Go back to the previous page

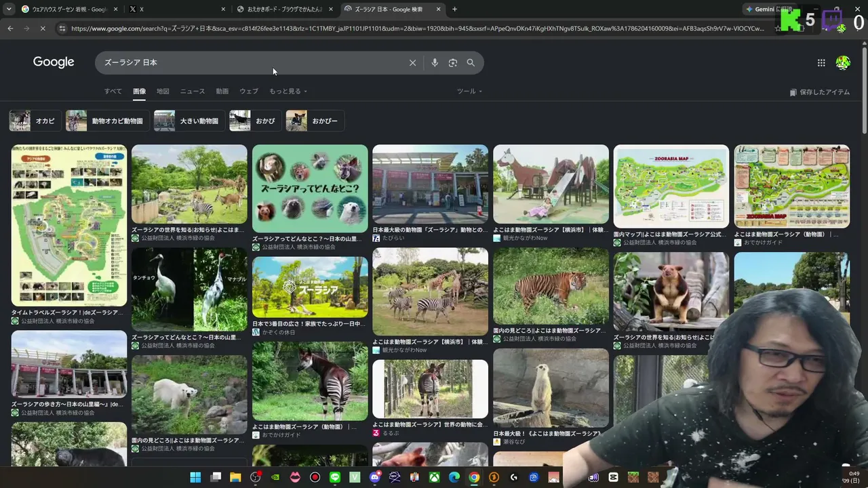[x=10, y=28]
